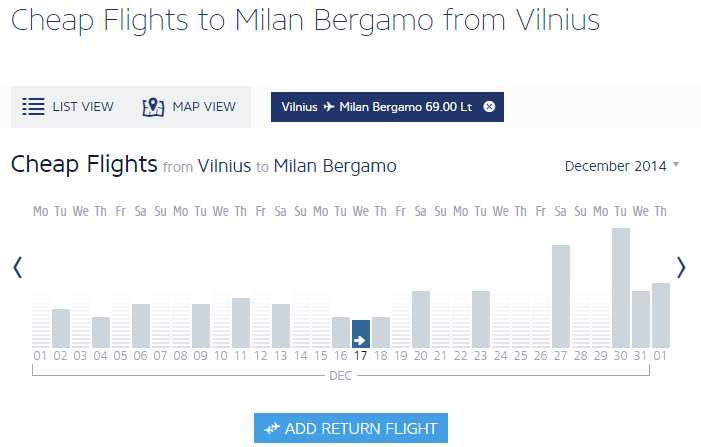Go to next month with right arrow
The image size is (701, 447).
click(x=682, y=267)
